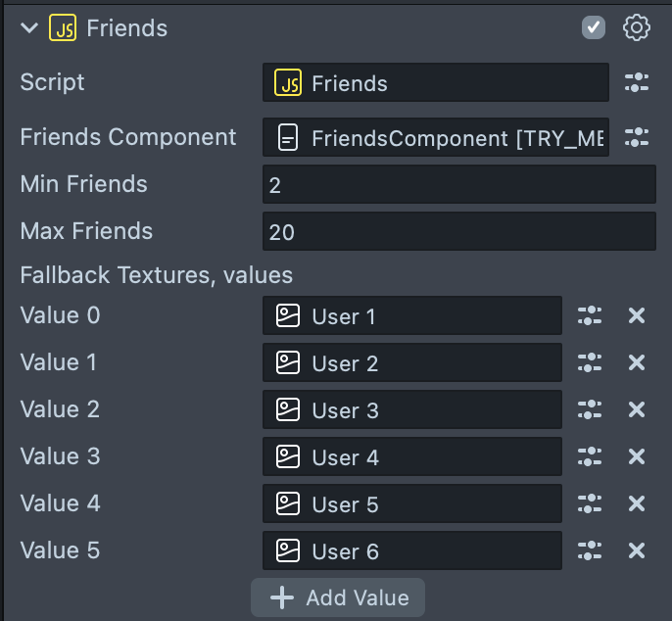This screenshot has height=621, width=672.
Task: Click the FriendsComponent reference field
Action: pos(435,138)
